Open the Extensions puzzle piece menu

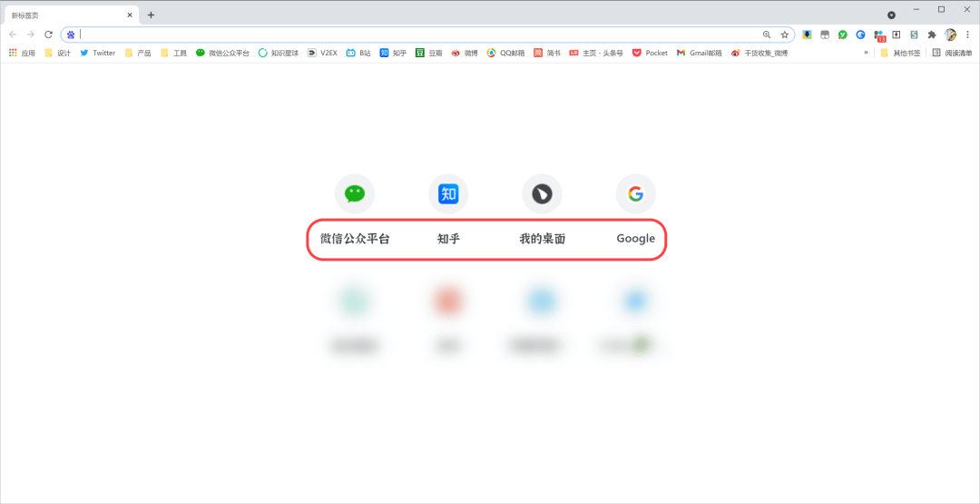932,35
